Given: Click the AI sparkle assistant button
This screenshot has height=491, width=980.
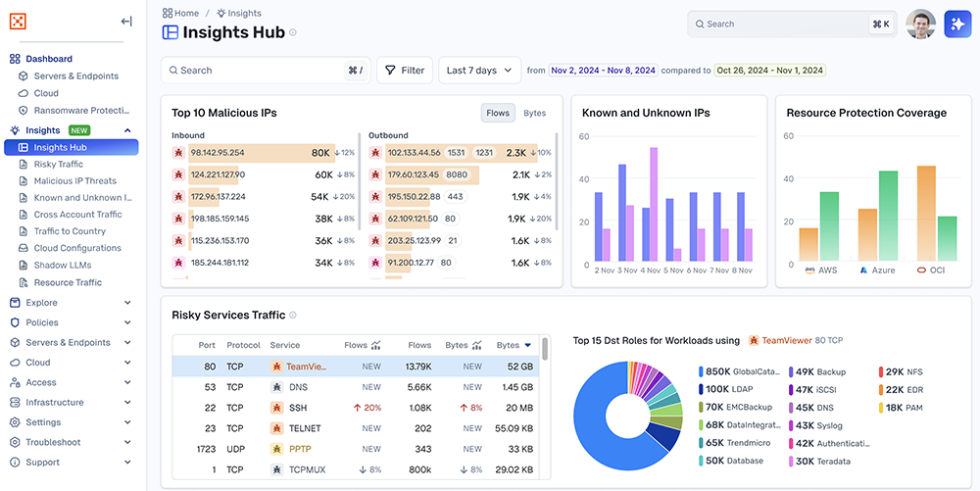Looking at the screenshot, I should [x=957, y=25].
